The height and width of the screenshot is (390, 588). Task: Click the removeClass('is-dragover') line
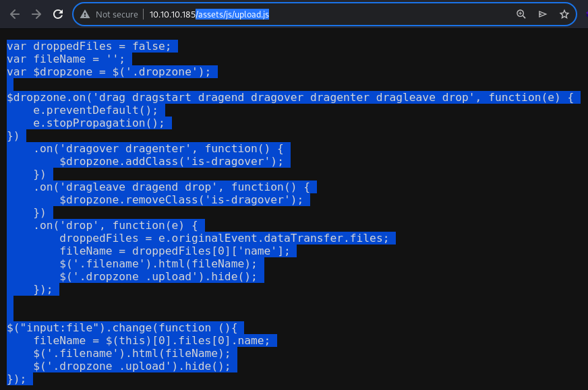[x=181, y=199]
